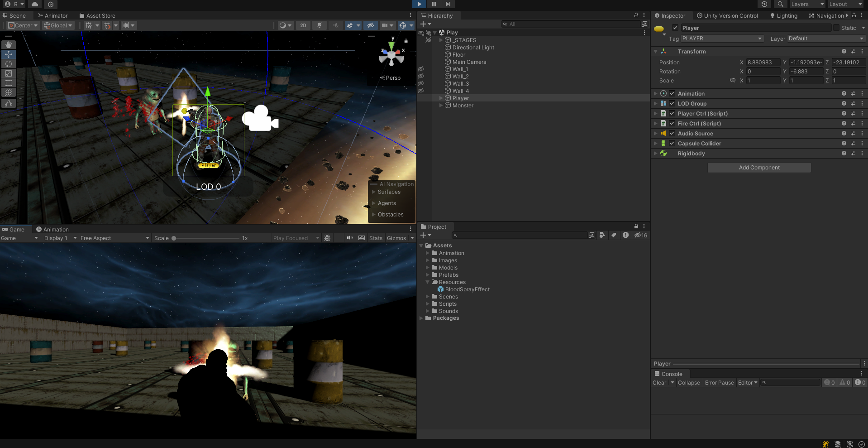
Task: Switch to the Animation tab below the Game view
Action: coord(55,229)
